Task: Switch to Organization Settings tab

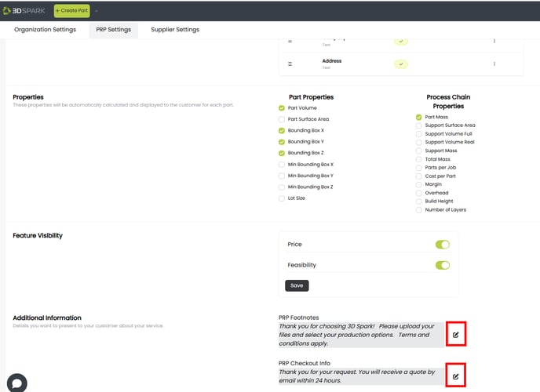Action: [46, 30]
